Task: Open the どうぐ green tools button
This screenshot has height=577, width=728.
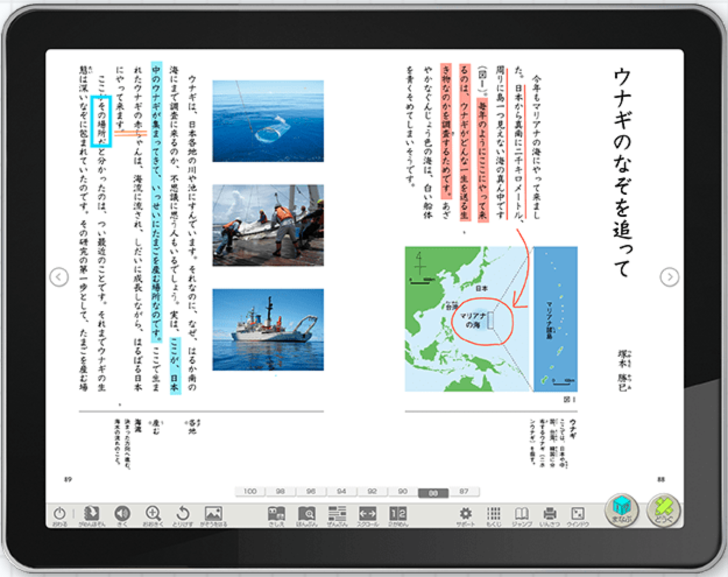Action: 663,509
